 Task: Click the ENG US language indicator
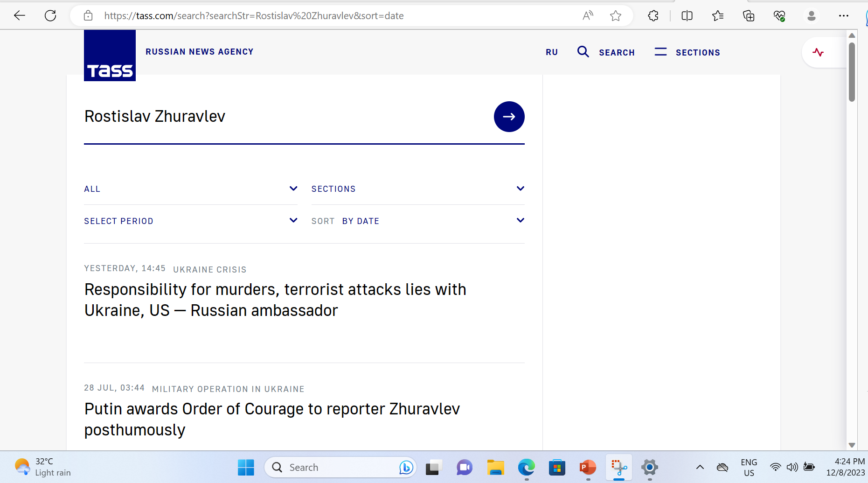click(749, 467)
